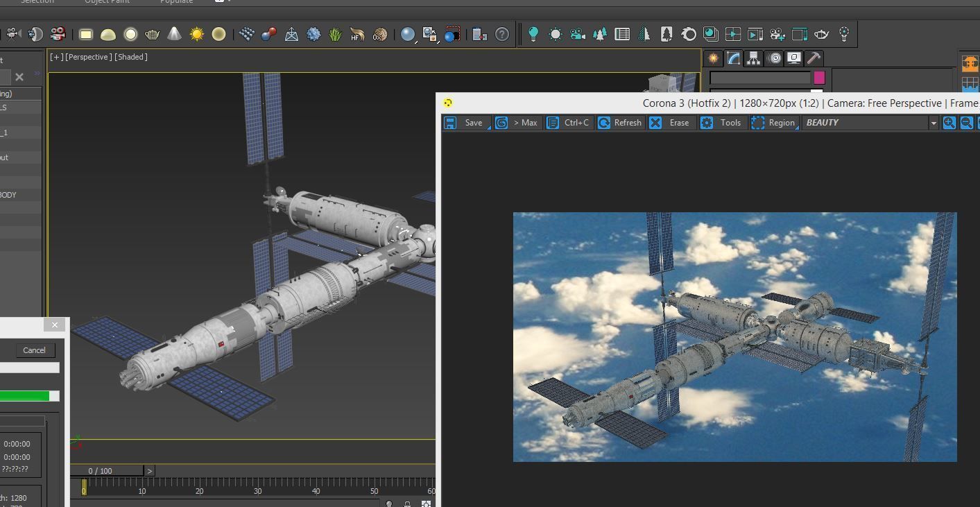Click the red movie camera icon
The image size is (980, 507).
(x=58, y=34)
